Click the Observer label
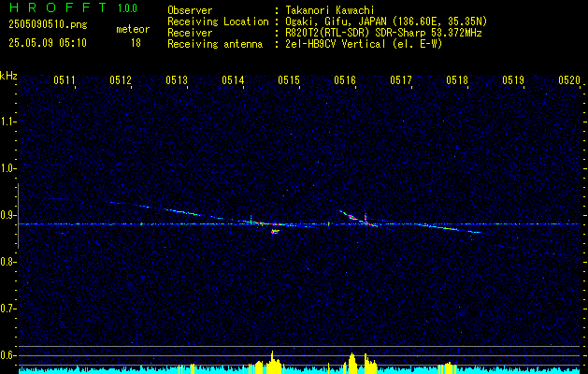Image resolution: width=588 pixels, height=374 pixels. [x=190, y=10]
